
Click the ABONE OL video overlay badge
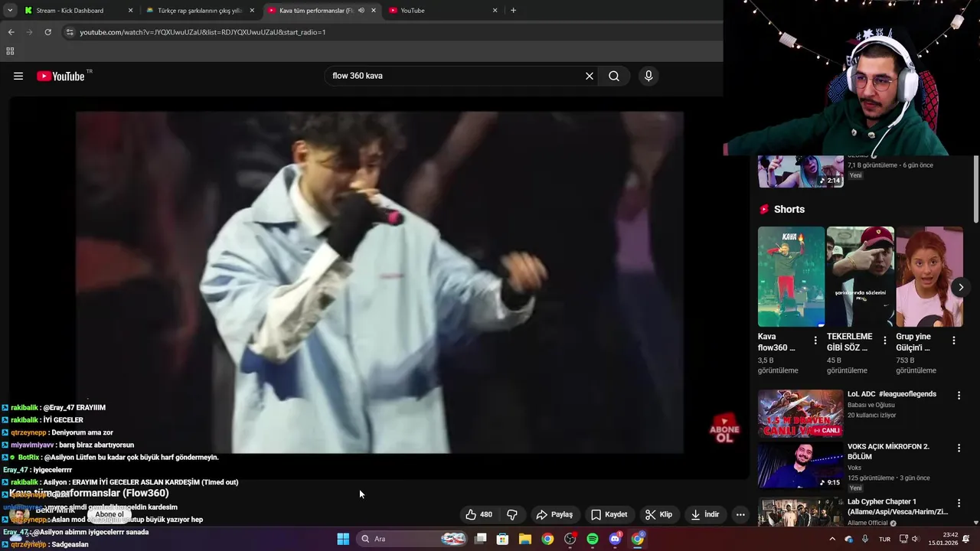coord(724,429)
